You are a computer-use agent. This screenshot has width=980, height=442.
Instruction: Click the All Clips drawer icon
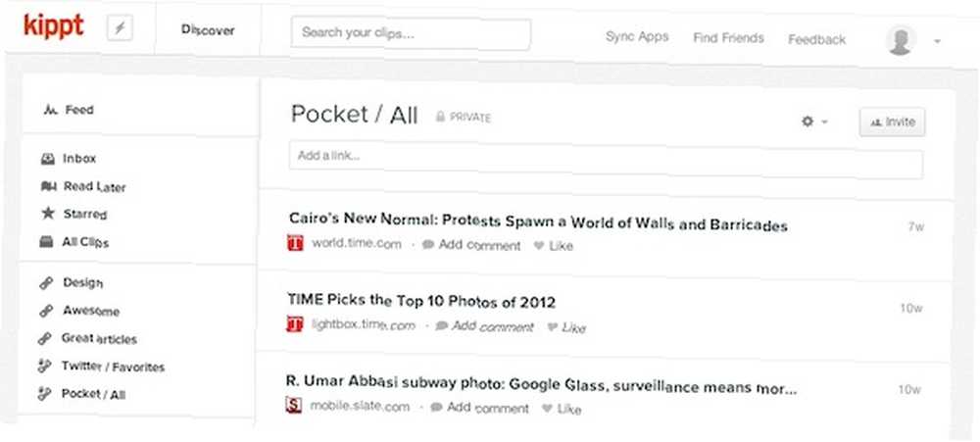46,242
